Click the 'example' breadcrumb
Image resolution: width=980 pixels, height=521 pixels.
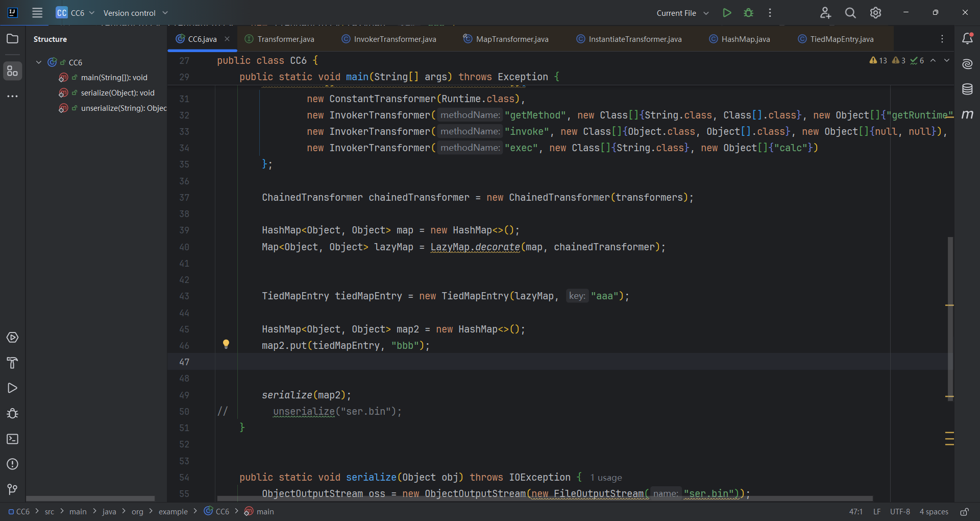click(x=173, y=512)
